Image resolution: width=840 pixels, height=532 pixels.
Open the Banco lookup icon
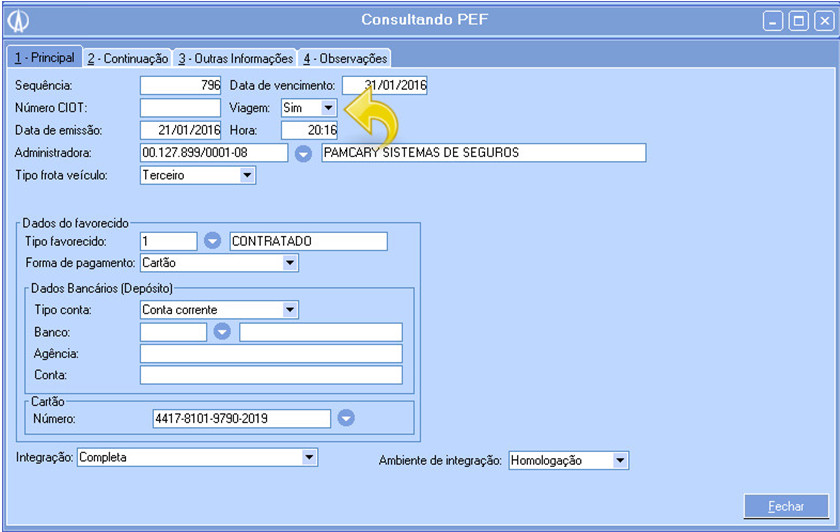coord(222,332)
